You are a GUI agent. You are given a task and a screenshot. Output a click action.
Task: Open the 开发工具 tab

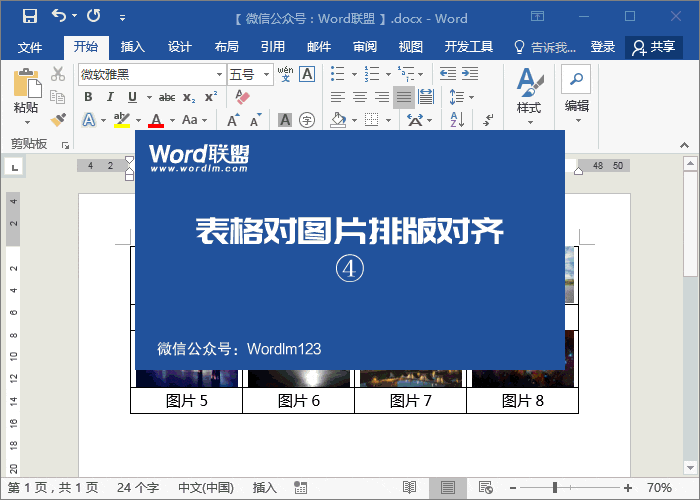tap(469, 47)
